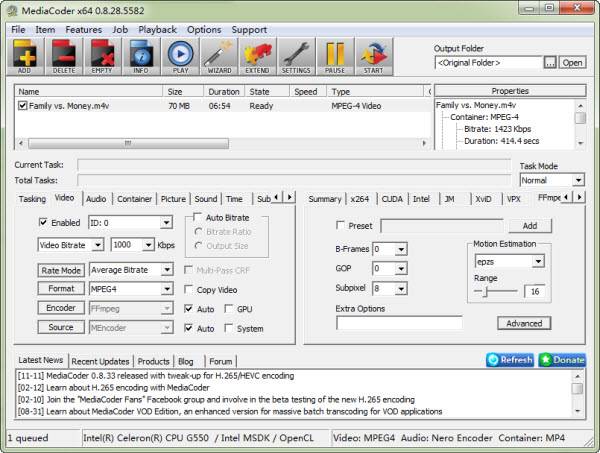Check the GPU checkbox
The image size is (600, 453).
(229, 308)
